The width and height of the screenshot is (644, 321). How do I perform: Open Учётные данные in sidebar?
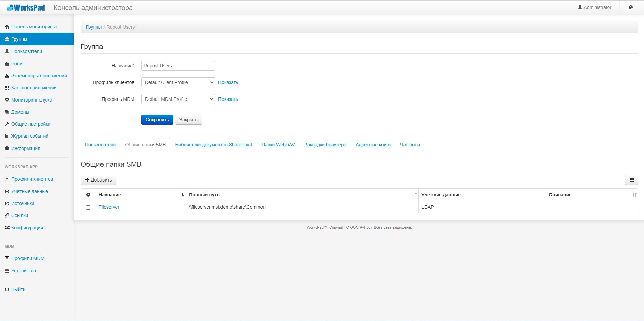pos(30,191)
